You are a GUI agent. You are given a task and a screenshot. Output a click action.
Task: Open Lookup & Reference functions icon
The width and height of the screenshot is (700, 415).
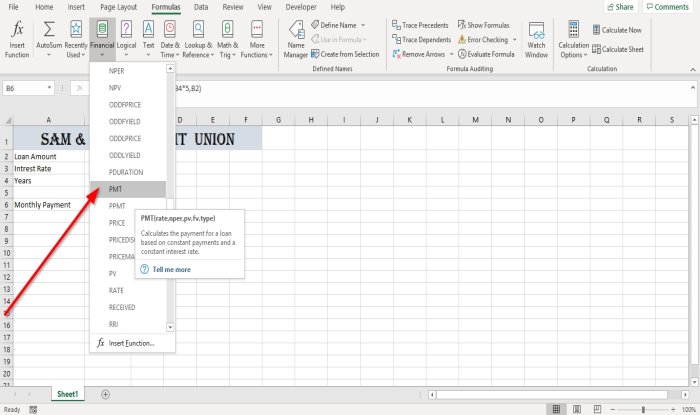point(199,29)
